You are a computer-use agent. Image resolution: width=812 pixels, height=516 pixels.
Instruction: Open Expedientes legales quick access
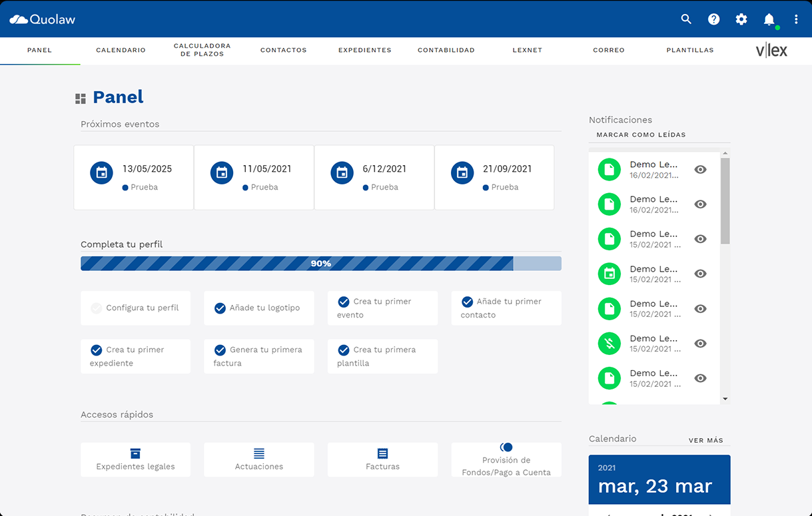tap(135, 459)
